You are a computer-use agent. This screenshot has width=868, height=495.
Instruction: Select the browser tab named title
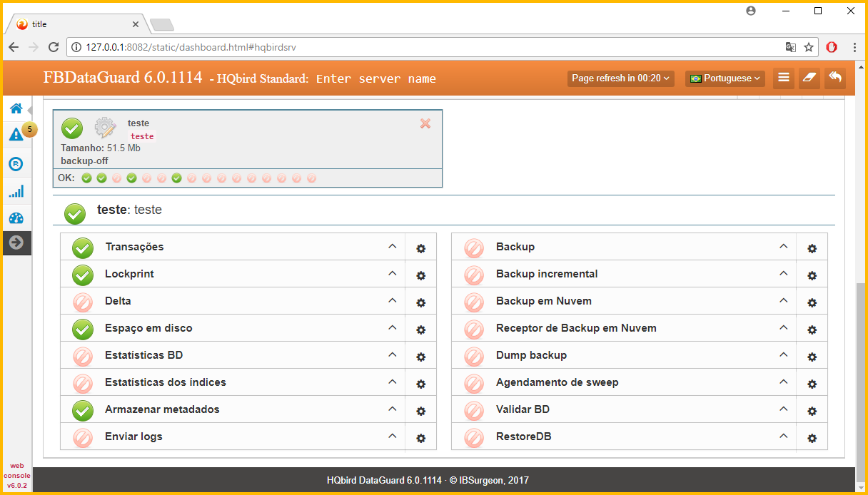click(77, 24)
